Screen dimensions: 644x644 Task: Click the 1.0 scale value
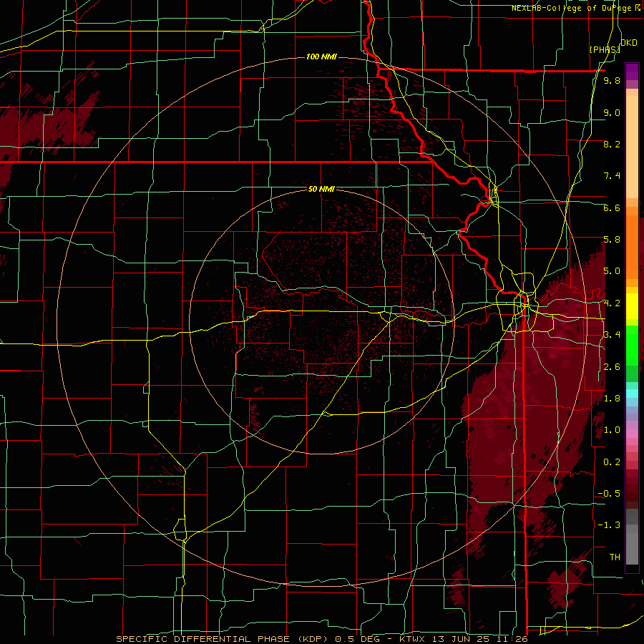click(612, 430)
